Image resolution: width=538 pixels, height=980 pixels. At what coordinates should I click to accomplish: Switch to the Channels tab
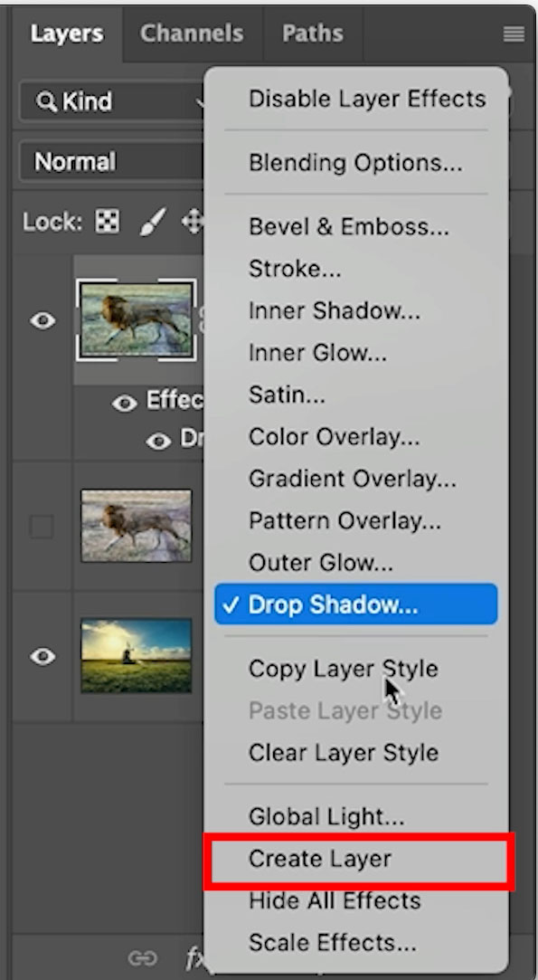coord(192,33)
